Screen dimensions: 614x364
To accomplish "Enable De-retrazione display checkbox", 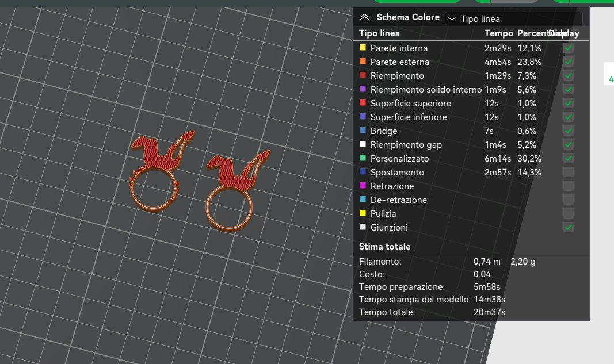I will (569, 200).
